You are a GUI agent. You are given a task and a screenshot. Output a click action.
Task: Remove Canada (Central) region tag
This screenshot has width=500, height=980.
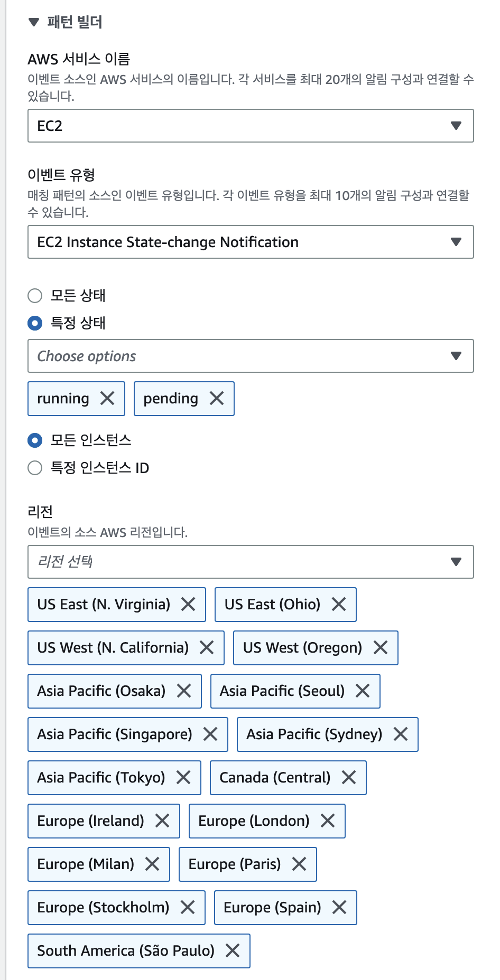click(x=349, y=778)
